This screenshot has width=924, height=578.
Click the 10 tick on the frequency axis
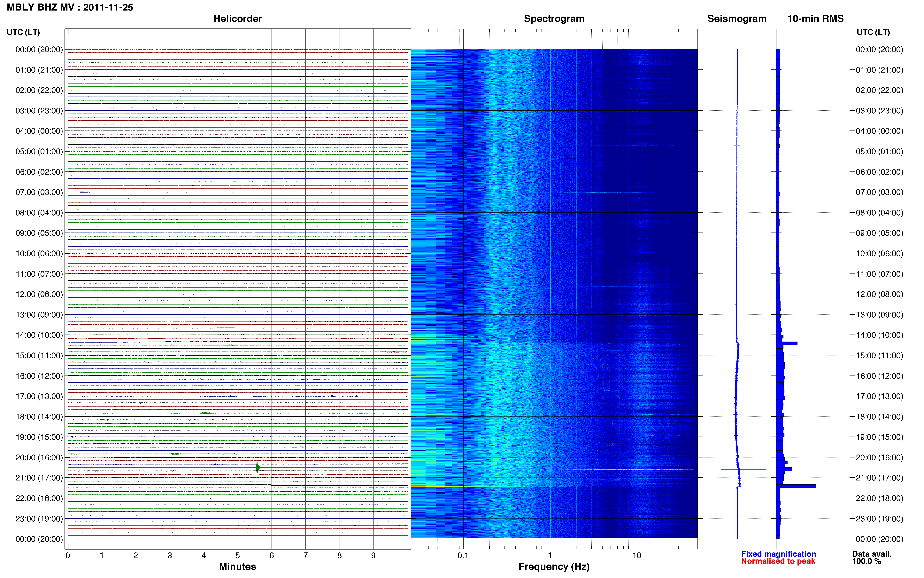637,555
